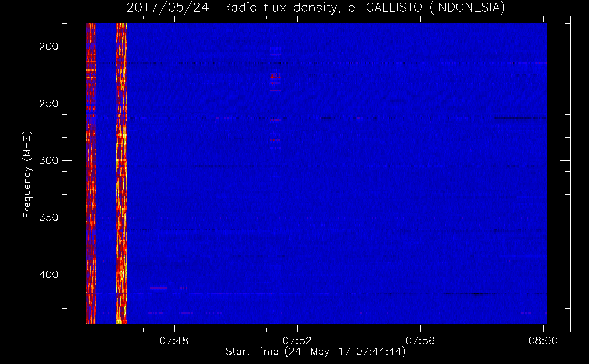Click the 400 frequency tick label
Screen dimensions: 589x364
[49, 274]
